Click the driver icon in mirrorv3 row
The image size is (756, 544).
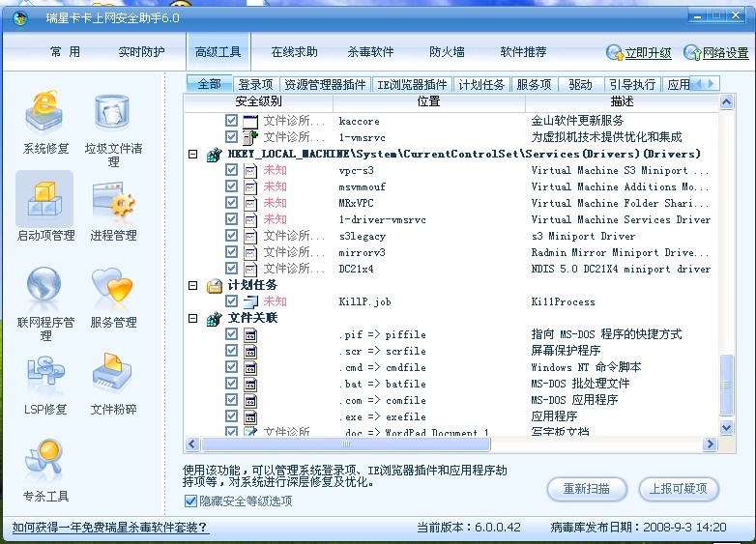(x=249, y=253)
